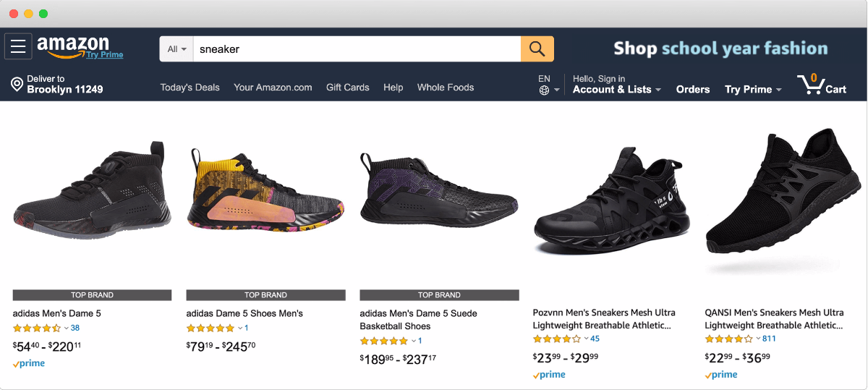Click the globe language icon
868x390 pixels.
coord(544,90)
